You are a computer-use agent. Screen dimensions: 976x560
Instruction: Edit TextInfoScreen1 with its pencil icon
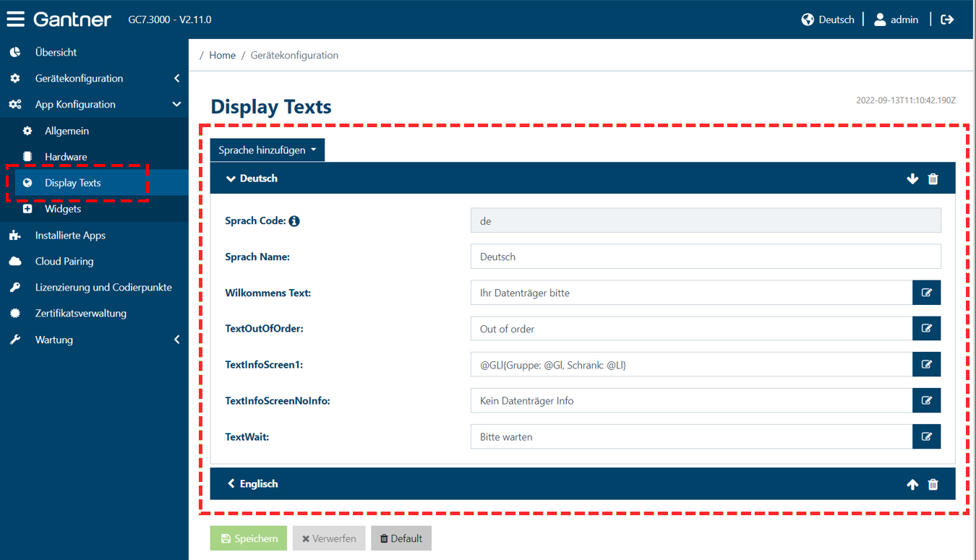click(x=927, y=365)
